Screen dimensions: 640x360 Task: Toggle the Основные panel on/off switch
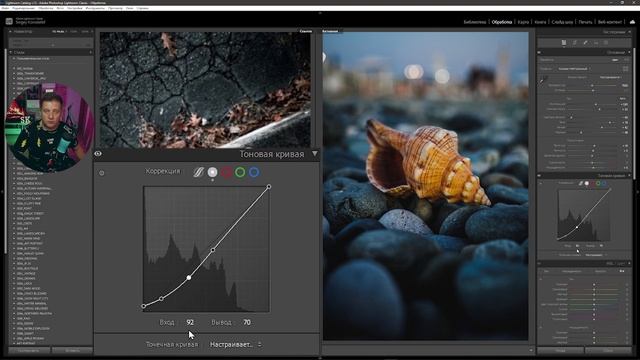click(x=539, y=53)
